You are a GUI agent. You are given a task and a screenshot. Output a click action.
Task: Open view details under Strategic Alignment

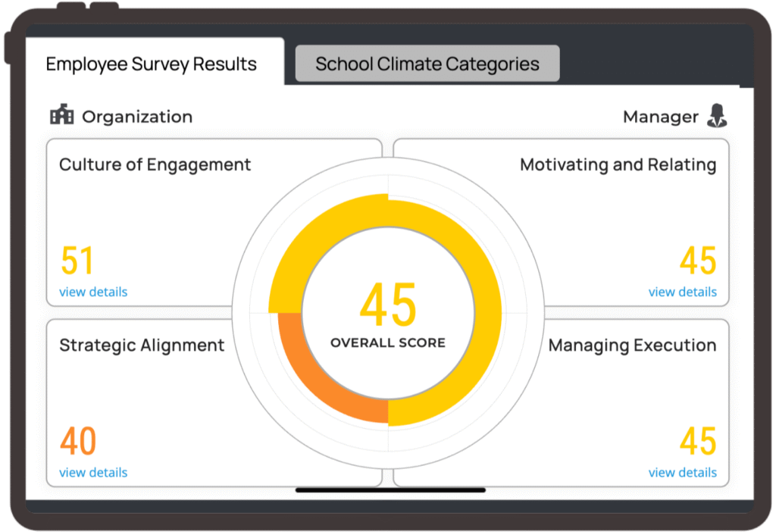coord(93,472)
